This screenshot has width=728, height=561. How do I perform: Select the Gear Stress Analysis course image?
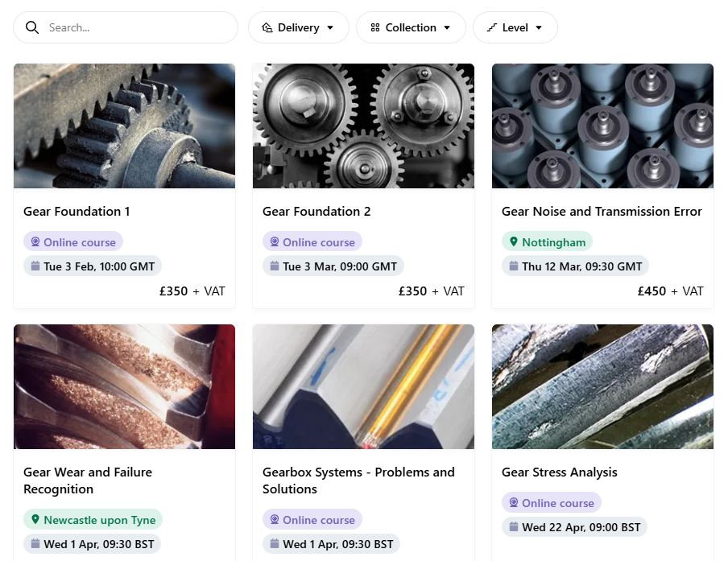tap(602, 386)
